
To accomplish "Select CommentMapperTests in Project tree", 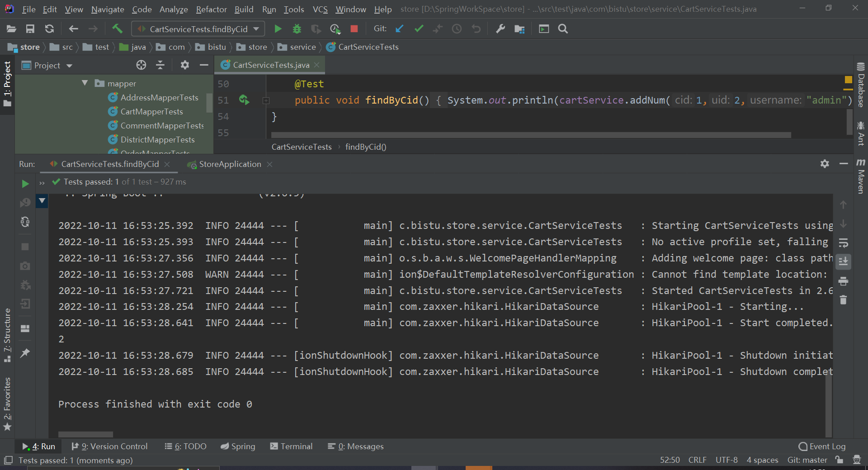I will (162, 126).
